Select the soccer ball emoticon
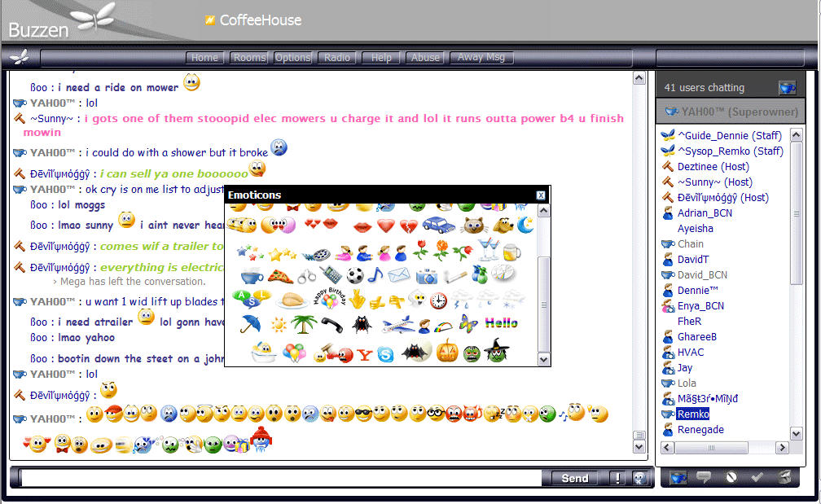This screenshot has height=504, width=821. (355, 275)
